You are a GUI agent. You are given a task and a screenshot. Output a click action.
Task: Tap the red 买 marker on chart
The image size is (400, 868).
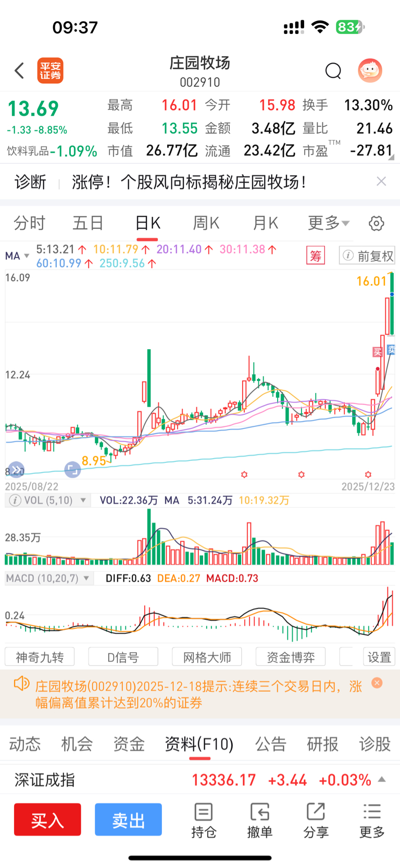pos(378,352)
